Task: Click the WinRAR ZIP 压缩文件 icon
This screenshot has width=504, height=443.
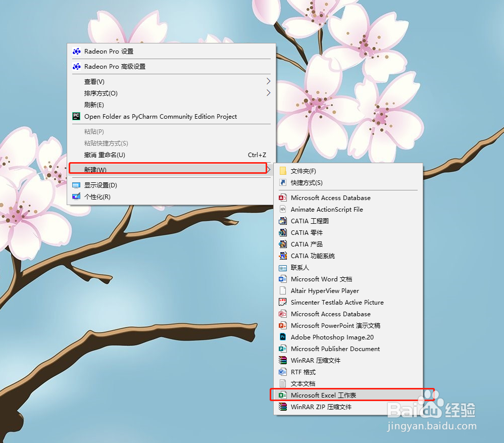Action: click(x=283, y=407)
